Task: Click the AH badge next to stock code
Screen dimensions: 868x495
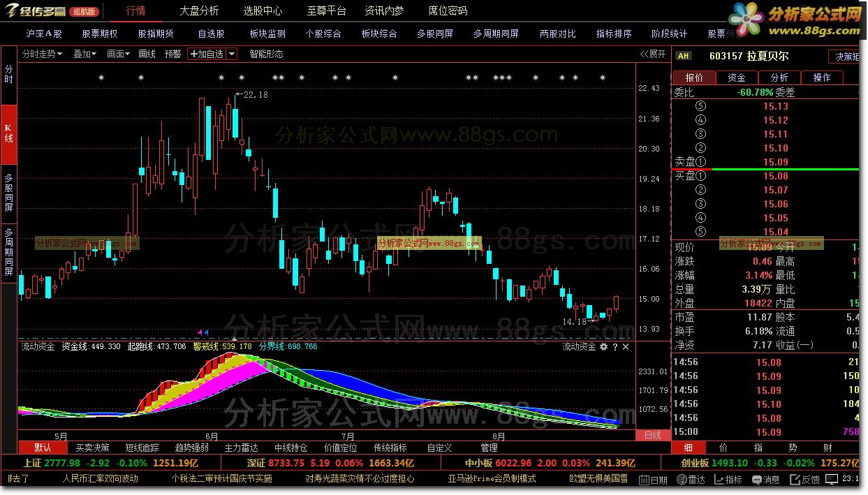Action: 683,56
